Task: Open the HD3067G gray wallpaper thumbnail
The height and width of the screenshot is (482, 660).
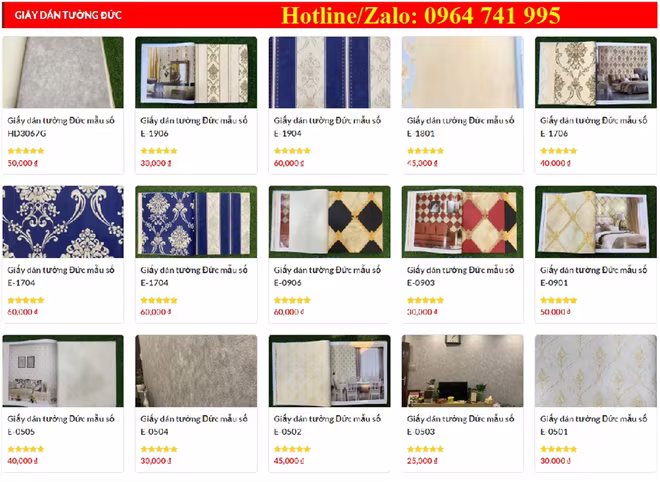Action: coord(63,72)
